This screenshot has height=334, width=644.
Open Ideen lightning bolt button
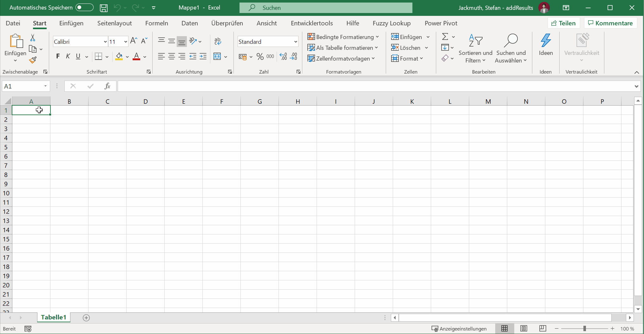click(x=546, y=45)
